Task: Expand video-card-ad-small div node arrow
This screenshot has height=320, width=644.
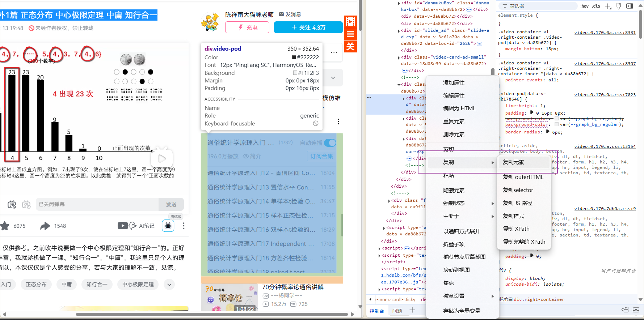Action: pos(399,57)
